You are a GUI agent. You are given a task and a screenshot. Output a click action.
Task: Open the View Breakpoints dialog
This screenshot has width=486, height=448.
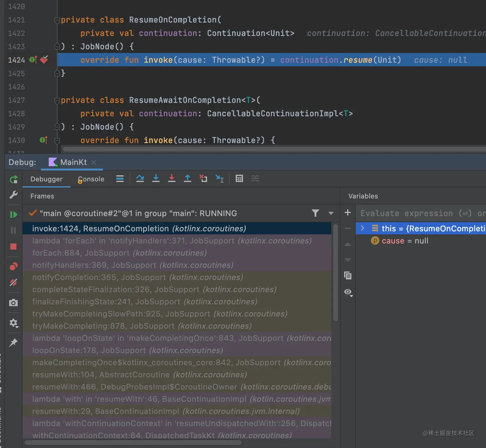14,267
